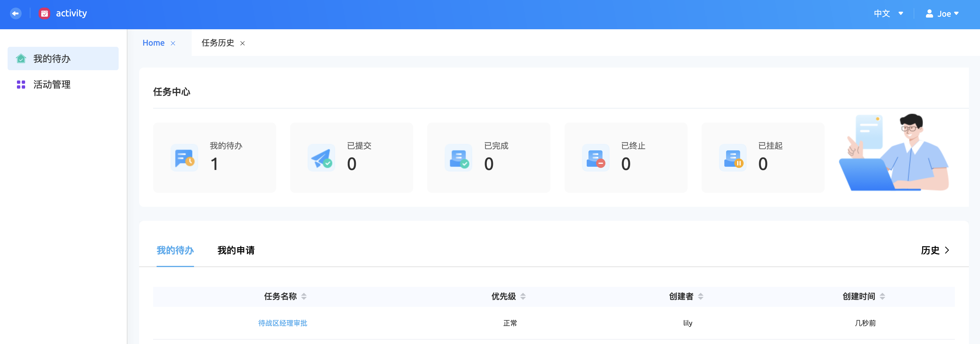Click the user avatar icon beside Joe
Image resolution: width=980 pixels, height=344 pixels.
929,14
